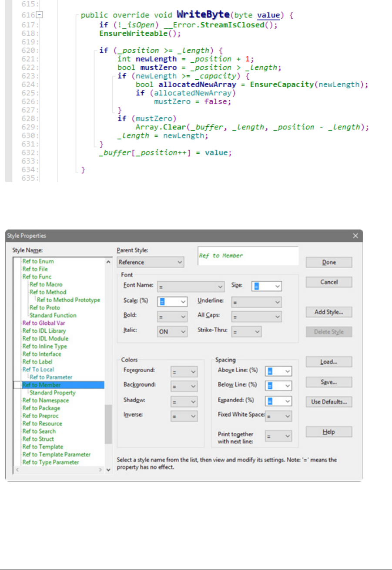Select Ref to Method in style list
The height and width of the screenshot is (570, 392).
pyautogui.click(x=48, y=292)
